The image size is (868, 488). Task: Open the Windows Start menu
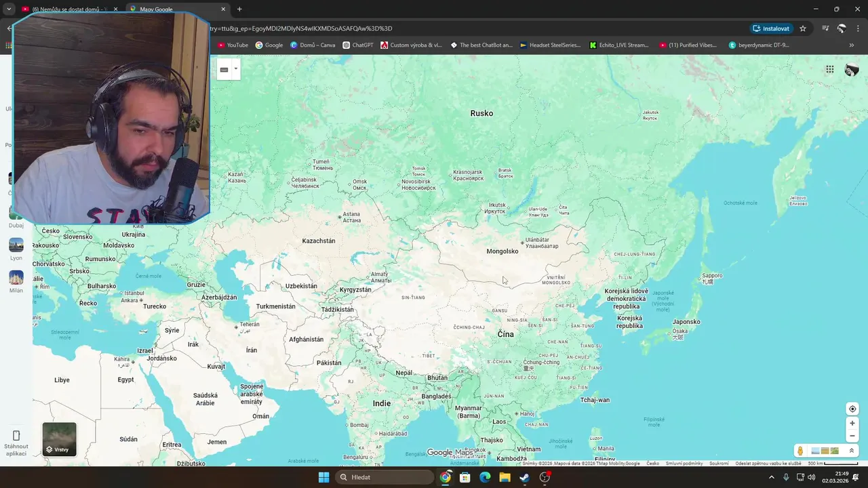pos(323,477)
